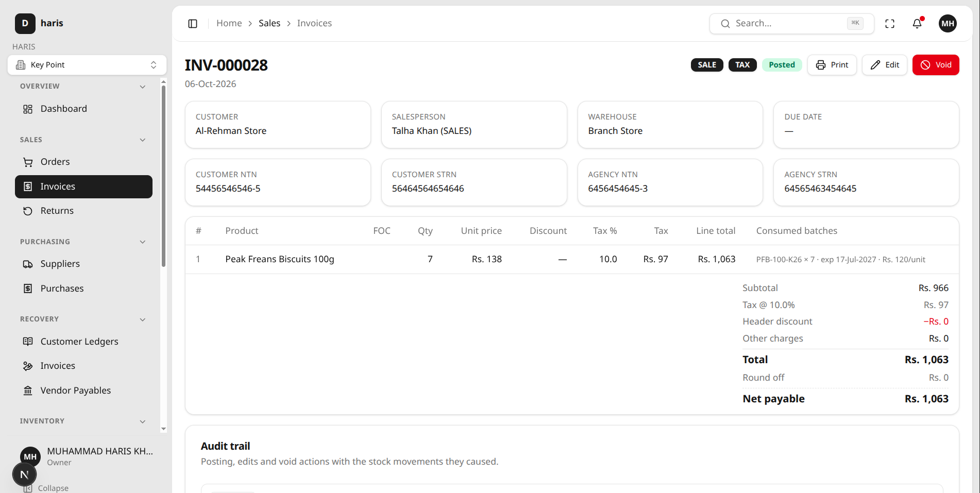Go to Sales breadcrumb
Viewport: 980px width, 493px height.
coord(269,23)
